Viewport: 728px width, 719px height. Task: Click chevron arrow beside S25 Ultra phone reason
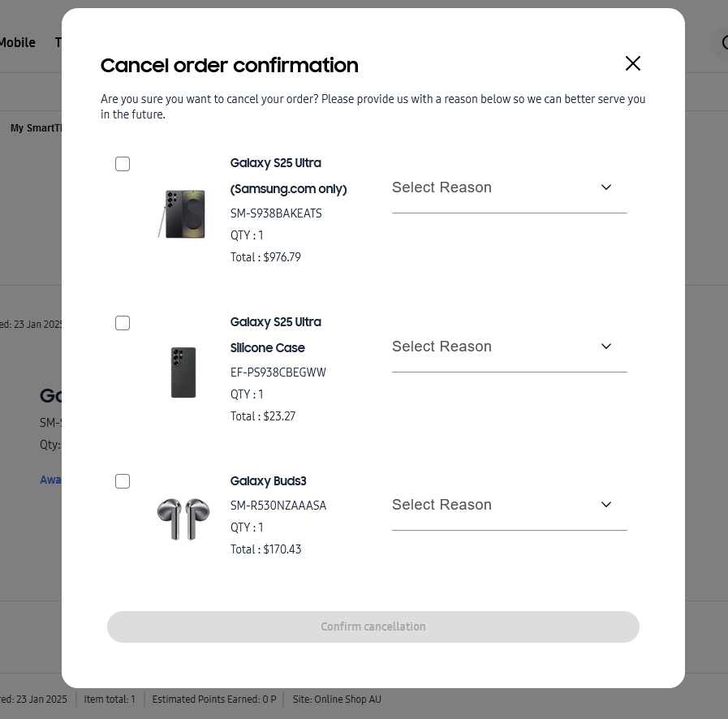point(606,187)
